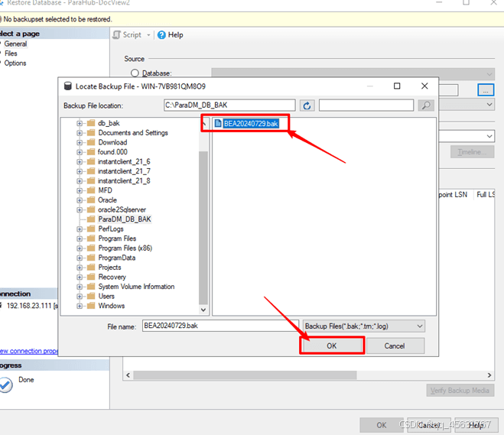Expand the Program Files node

(x=80, y=239)
